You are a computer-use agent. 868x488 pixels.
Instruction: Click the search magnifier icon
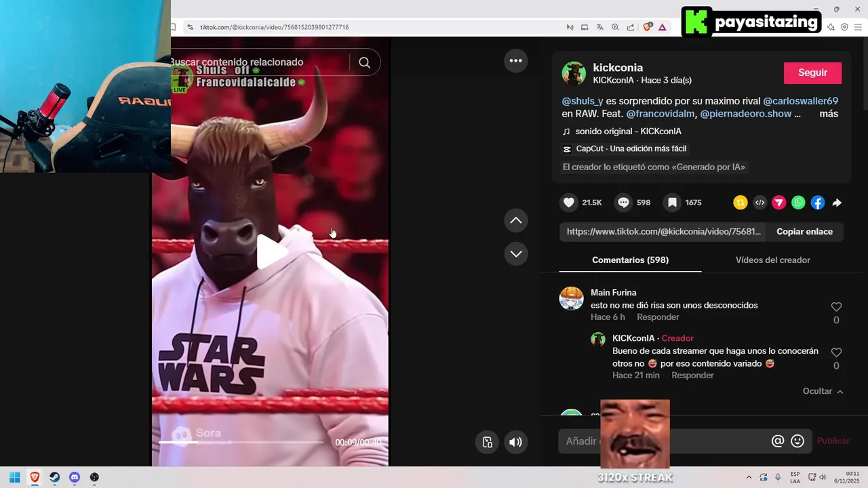(365, 62)
